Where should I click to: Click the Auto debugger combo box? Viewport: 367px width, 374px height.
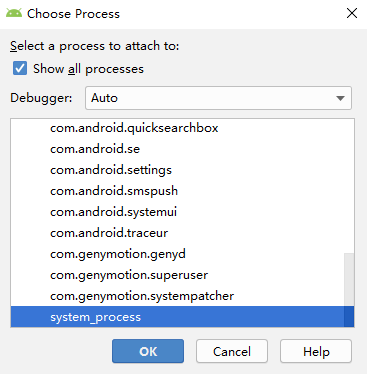pyautogui.click(x=218, y=98)
